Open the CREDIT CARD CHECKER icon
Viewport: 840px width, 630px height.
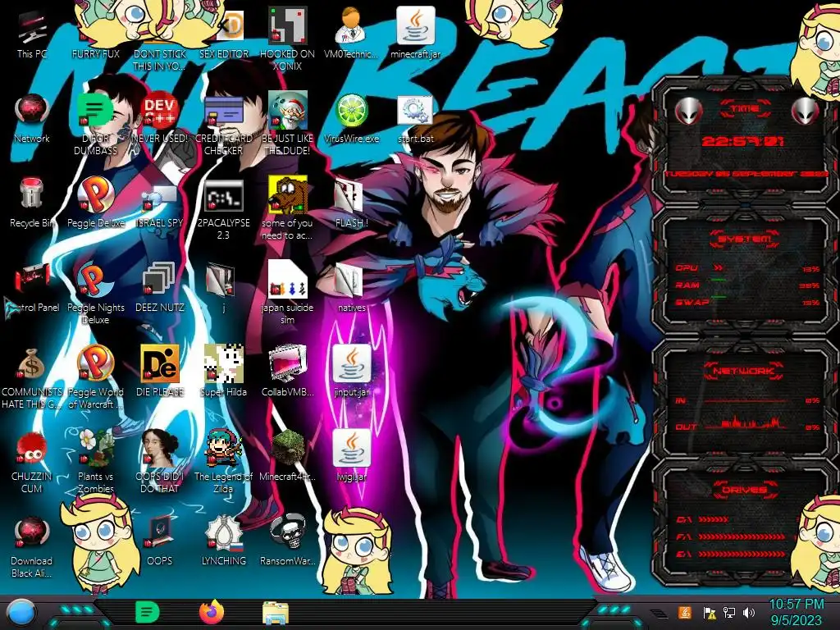(x=224, y=125)
